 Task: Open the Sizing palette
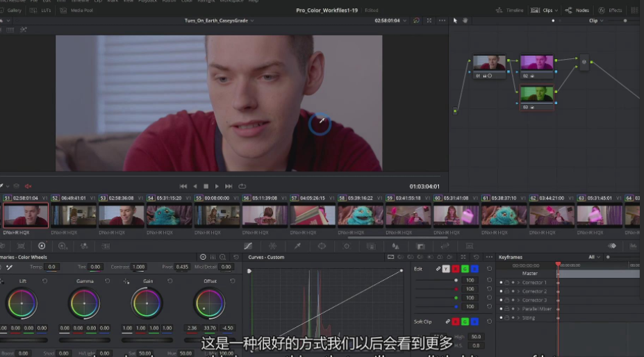(445, 246)
